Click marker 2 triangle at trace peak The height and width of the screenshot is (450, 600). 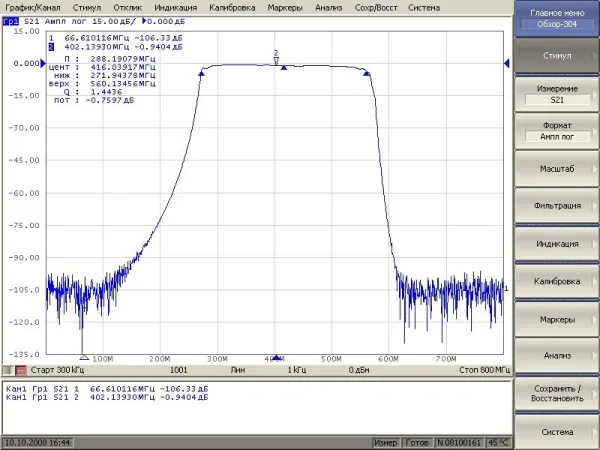(276, 60)
